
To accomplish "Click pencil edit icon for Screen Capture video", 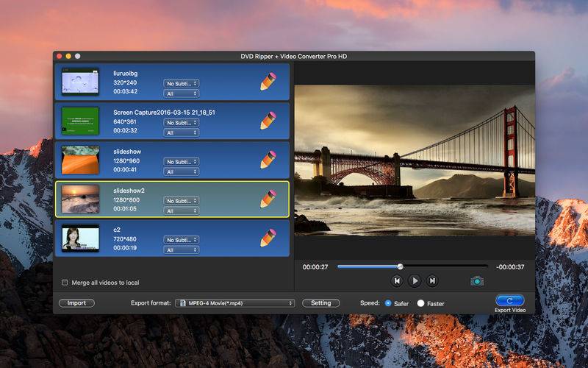I will point(268,121).
